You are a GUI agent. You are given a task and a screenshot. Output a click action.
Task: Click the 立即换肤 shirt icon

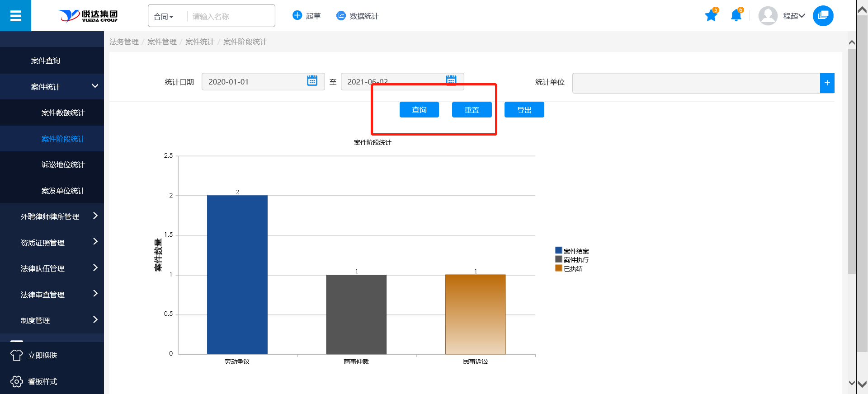[x=17, y=356]
